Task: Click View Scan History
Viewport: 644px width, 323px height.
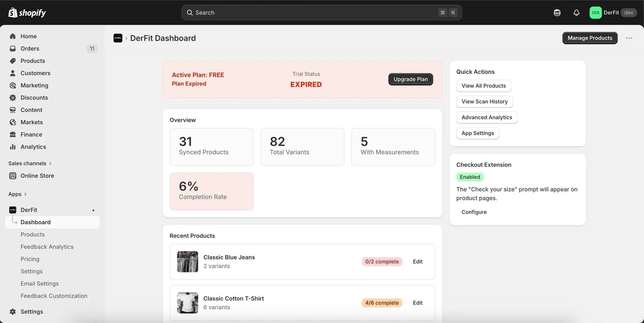Action: pyautogui.click(x=485, y=102)
